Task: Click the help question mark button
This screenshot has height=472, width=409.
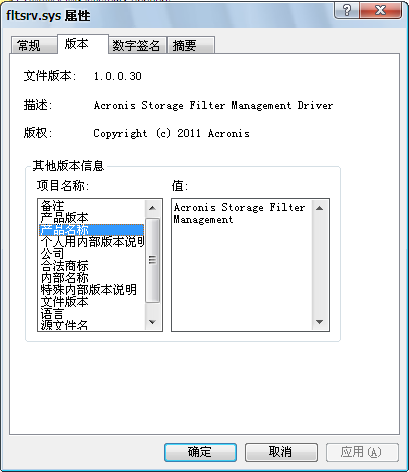Action: (x=347, y=10)
